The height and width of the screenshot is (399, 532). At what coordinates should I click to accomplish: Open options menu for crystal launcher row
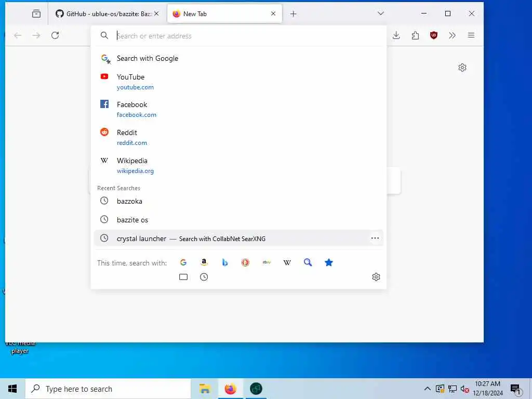pos(375,238)
